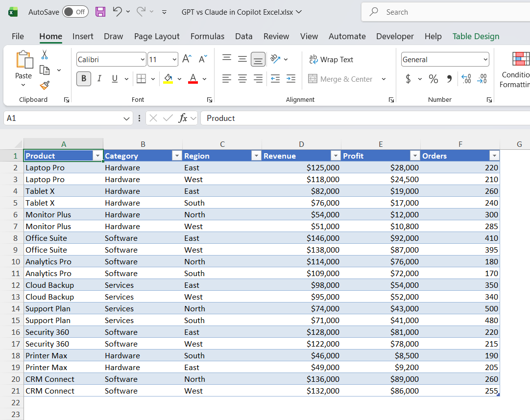Decrease decimal places
The height and width of the screenshot is (420, 530).
(482, 79)
